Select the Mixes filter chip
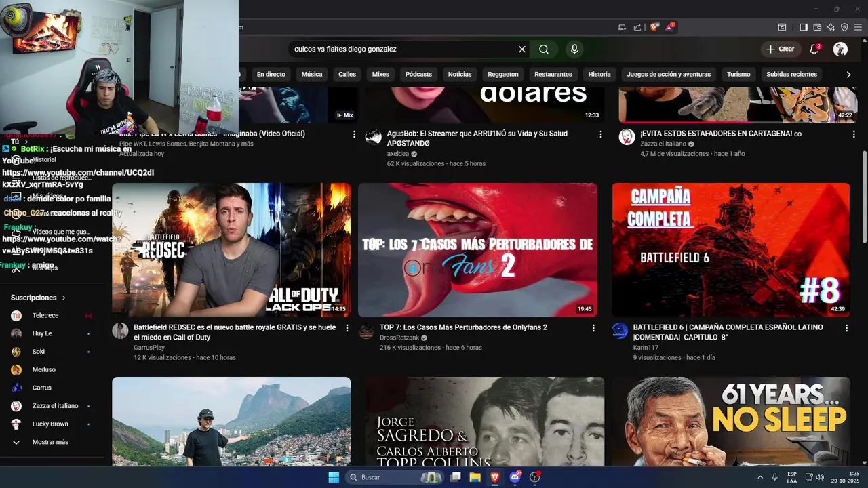 381,74
